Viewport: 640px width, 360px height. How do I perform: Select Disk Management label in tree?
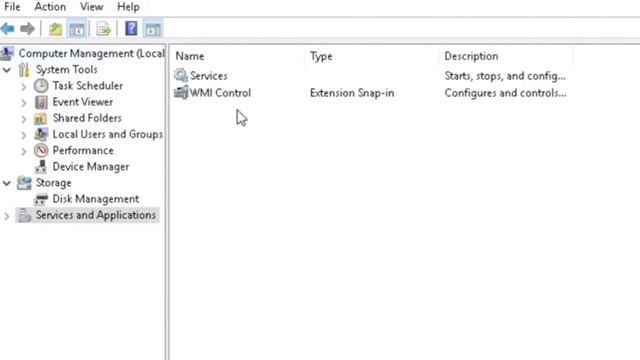click(x=96, y=199)
